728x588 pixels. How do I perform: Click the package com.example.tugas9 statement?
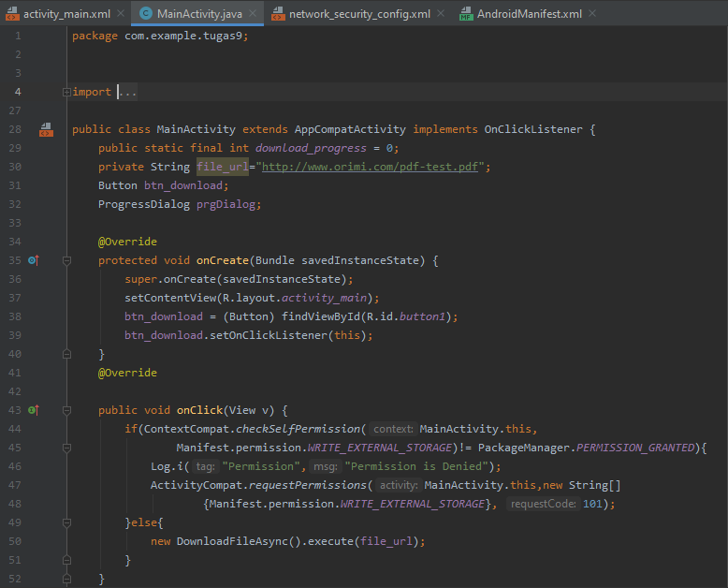point(160,36)
